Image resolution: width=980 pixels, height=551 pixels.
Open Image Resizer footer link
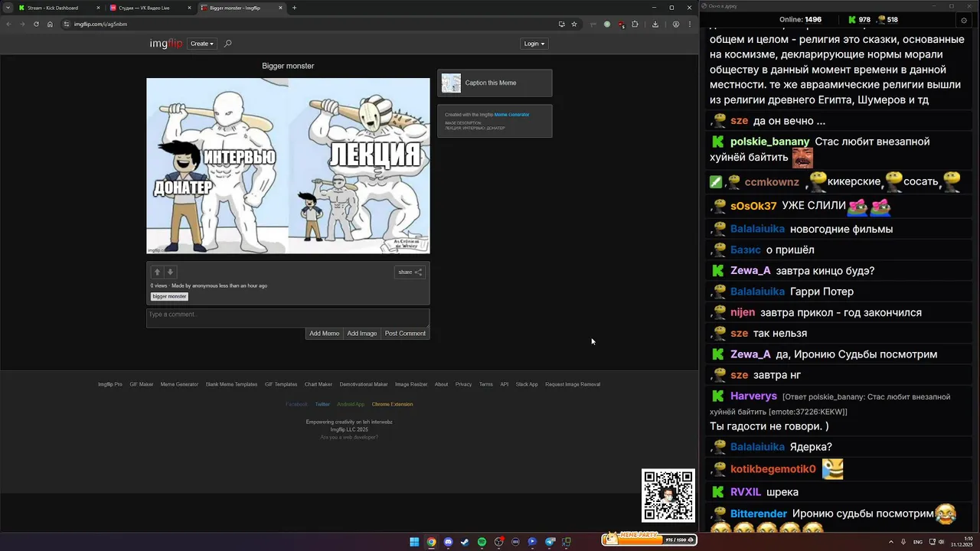tap(411, 384)
